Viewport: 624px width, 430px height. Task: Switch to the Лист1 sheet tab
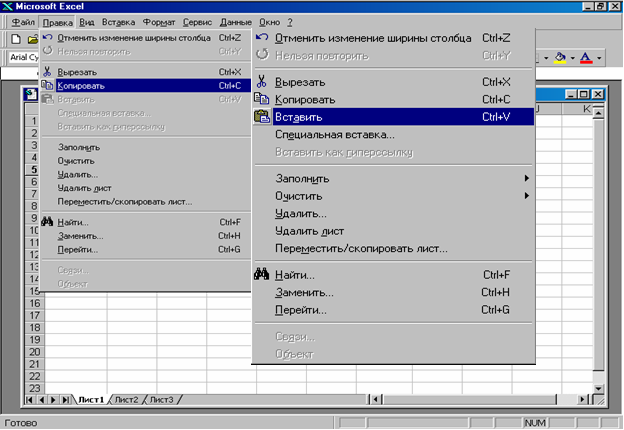[91, 400]
